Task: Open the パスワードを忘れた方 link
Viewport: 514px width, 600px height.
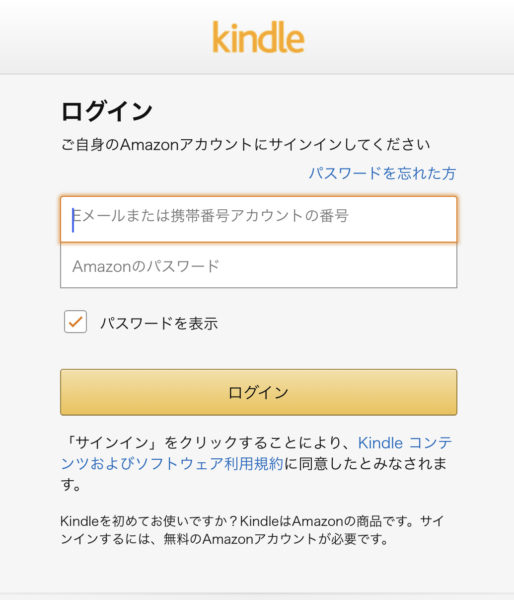Action: (x=382, y=173)
